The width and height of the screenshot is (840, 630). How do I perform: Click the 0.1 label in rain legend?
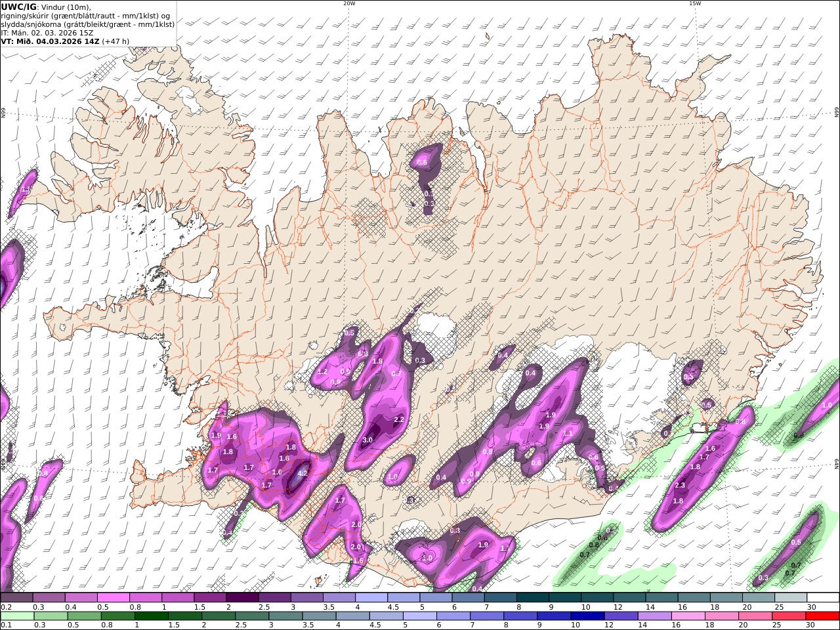pos(6,625)
